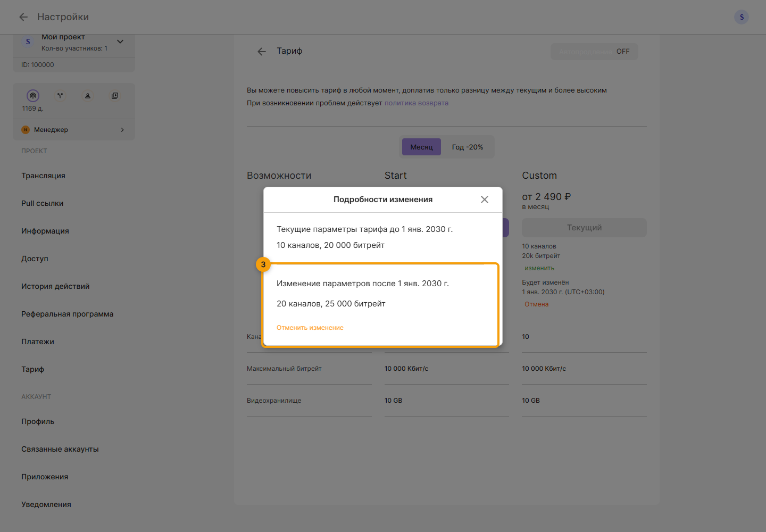Open the политика возврата link
The height and width of the screenshot is (532, 766).
point(417,103)
